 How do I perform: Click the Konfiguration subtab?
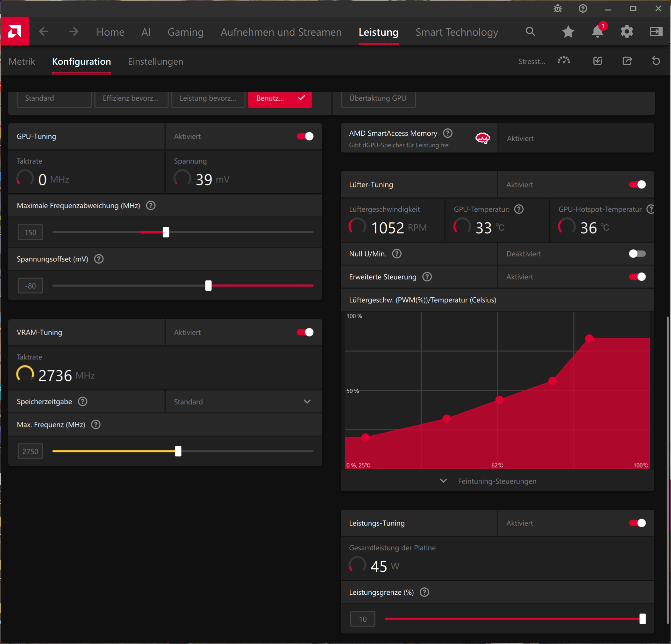(x=82, y=61)
